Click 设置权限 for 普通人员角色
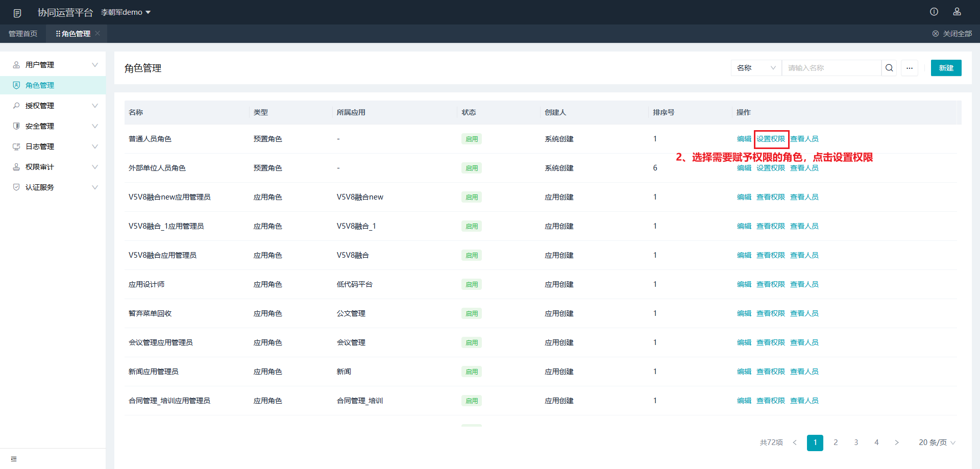 pyautogui.click(x=771, y=139)
